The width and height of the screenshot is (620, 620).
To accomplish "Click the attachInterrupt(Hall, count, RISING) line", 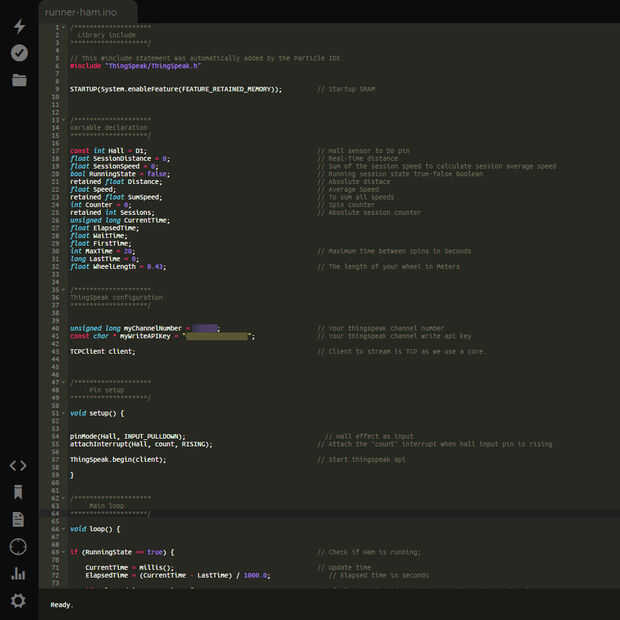I will [x=141, y=444].
